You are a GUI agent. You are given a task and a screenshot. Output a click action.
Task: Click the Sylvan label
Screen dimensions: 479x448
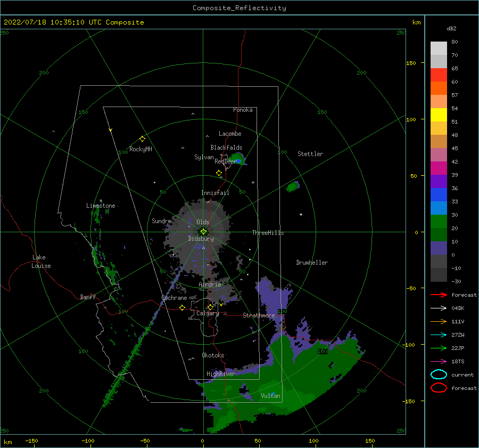coord(204,157)
